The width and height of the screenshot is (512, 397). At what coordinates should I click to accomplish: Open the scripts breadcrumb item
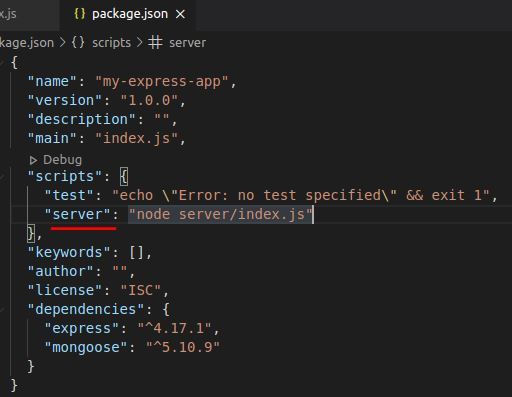pyautogui.click(x=111, y=43)
